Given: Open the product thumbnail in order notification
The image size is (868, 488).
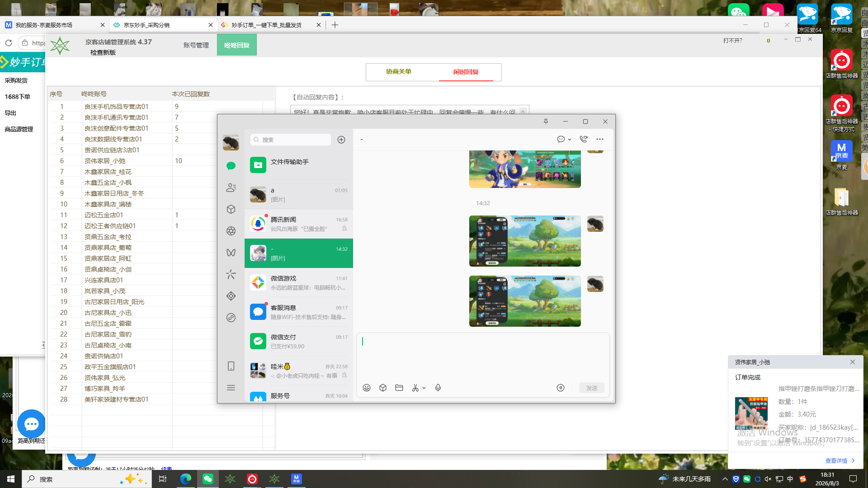Looking at the screenshot, I should coord(751,413).
